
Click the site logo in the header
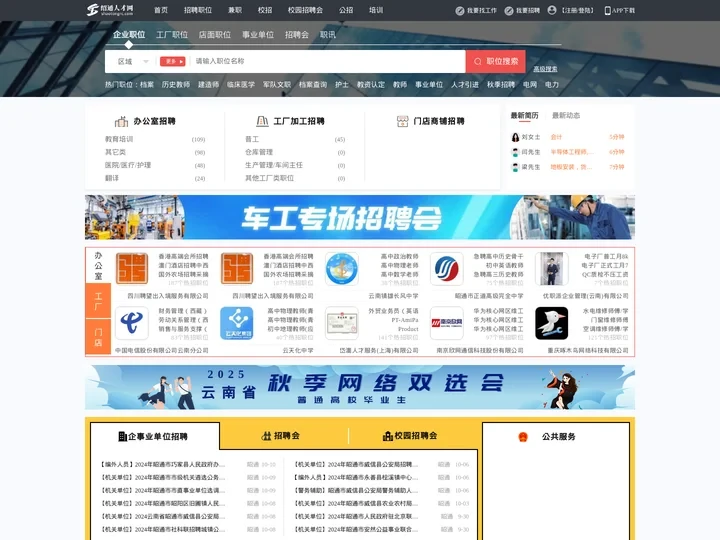point(110,10)
